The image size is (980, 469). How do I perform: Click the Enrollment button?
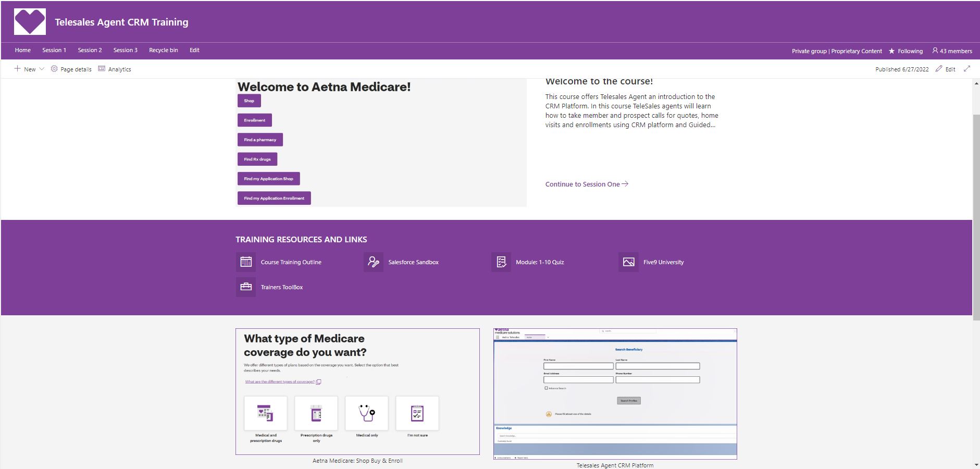255,120
